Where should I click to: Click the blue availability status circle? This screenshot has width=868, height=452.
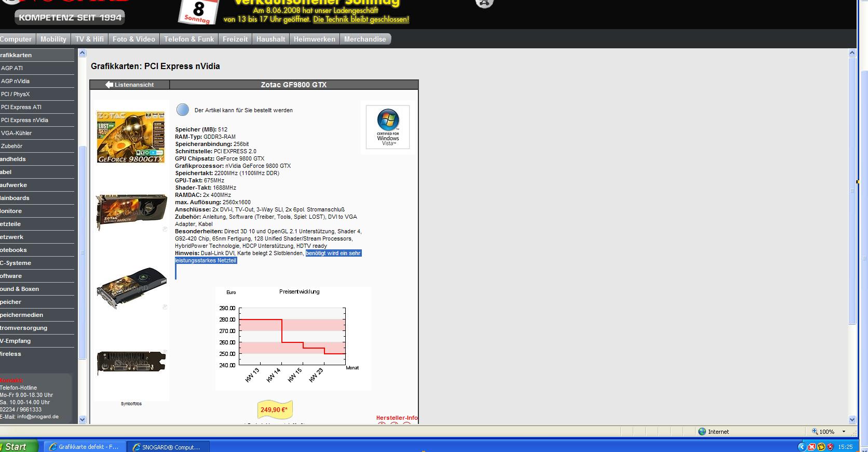(x=183, y=110)
